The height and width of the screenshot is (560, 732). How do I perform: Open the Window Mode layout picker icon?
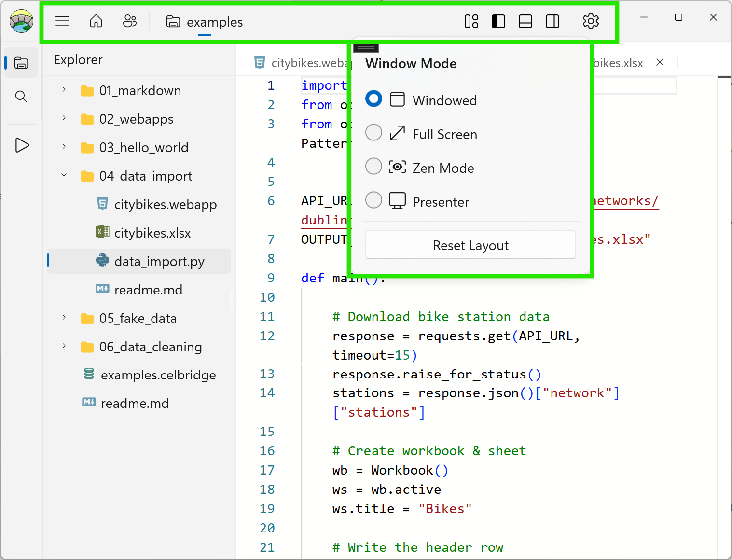tap(471, 21)
